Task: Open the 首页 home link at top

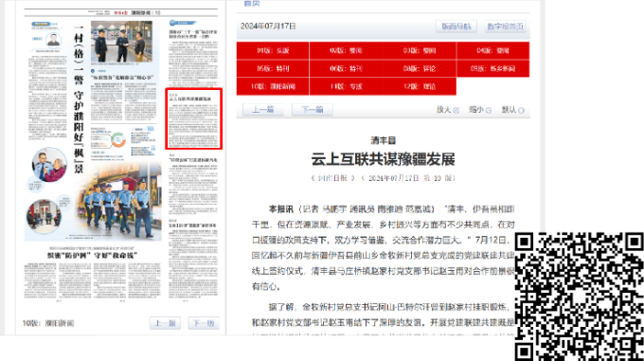Action: click(x=252, y=3)
